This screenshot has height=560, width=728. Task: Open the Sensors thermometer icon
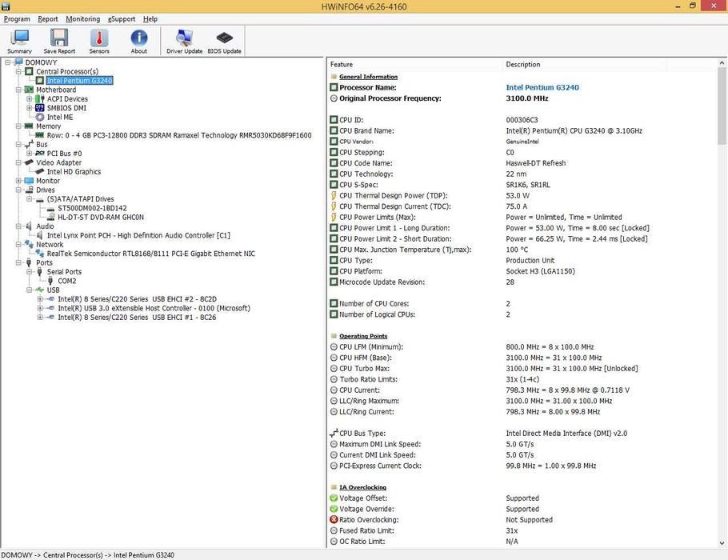point(99,38)
